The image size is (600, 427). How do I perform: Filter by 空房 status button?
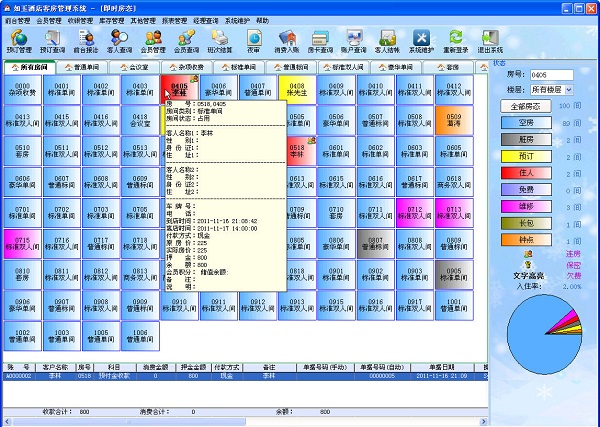(526, 123)
